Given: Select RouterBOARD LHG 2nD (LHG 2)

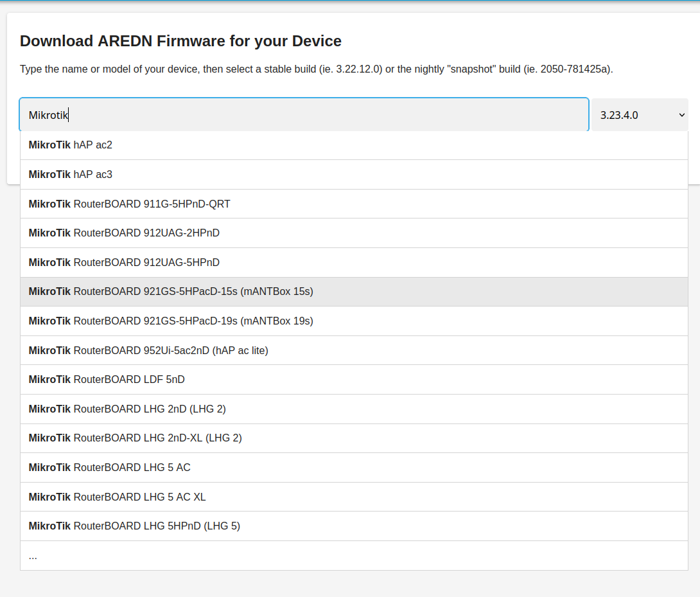Looking at the screenshot, I should pos(127,409).
